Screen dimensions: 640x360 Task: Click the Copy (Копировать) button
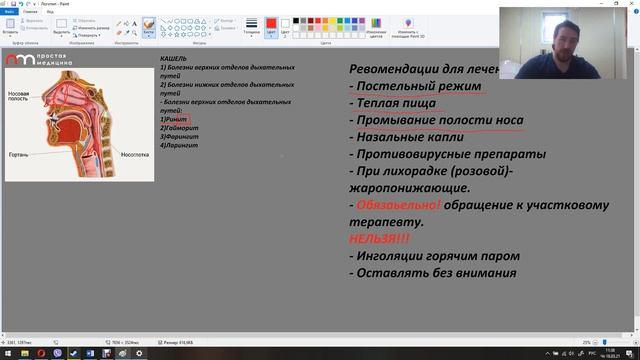[34, 28]
